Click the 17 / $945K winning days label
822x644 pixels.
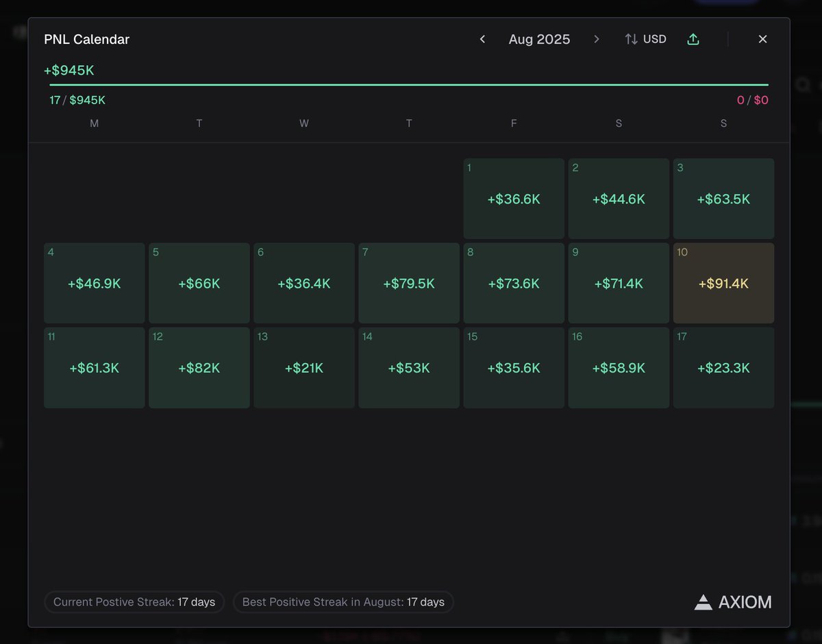pos(77,100)
